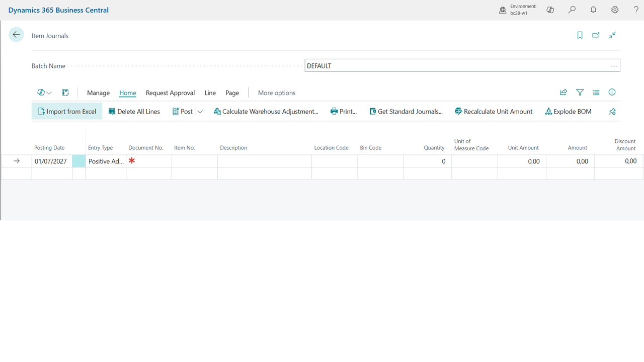Click the Posting Date cell 01/07/2027

pos(52,161)
